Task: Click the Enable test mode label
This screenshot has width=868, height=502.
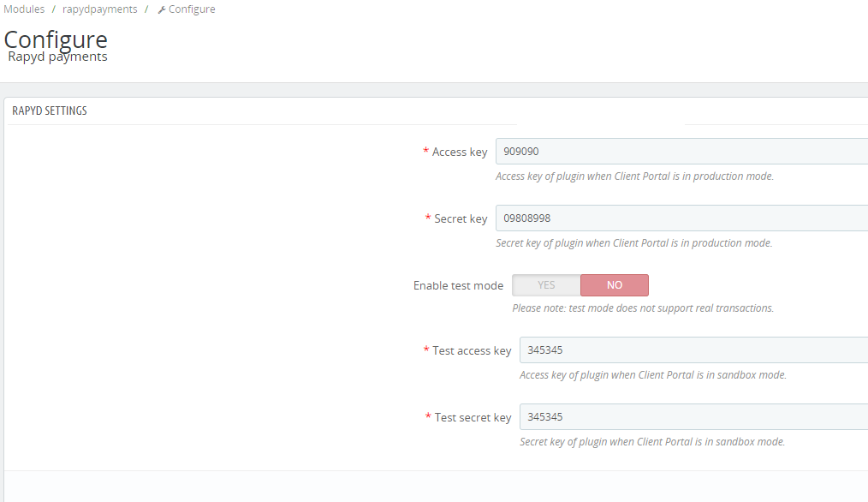Action: point(458,285)
